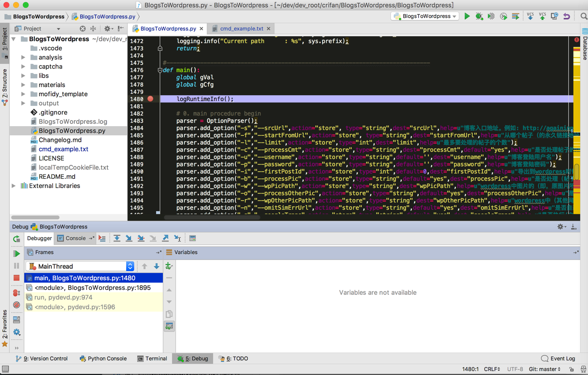This screenshot has height=375, width=588.
Task: Toggle watches display in Variables panel
Action: pyautogui.click(x=169, y=327)
